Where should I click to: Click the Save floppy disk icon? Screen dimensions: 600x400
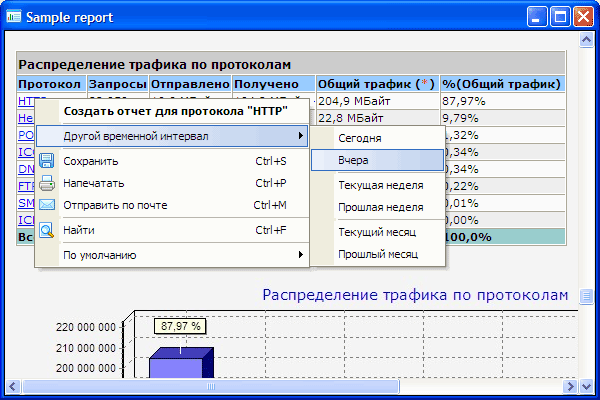(x=47, y=161)
